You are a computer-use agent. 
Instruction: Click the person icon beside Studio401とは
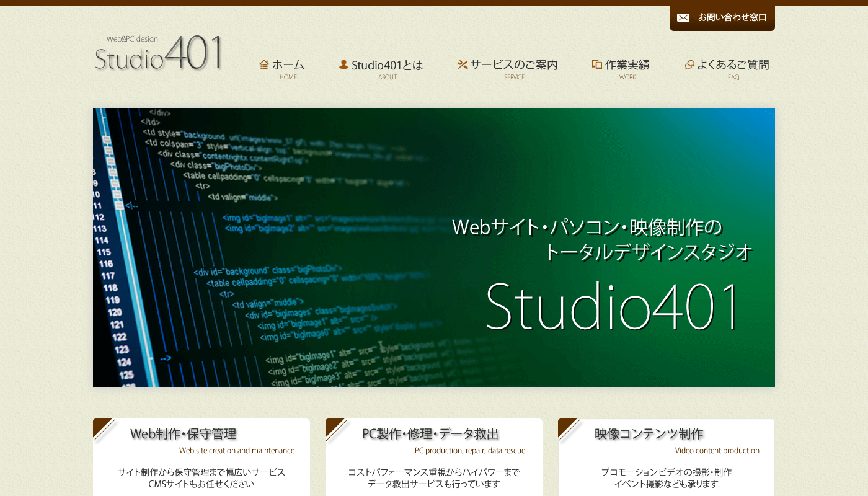coord(343,64)
